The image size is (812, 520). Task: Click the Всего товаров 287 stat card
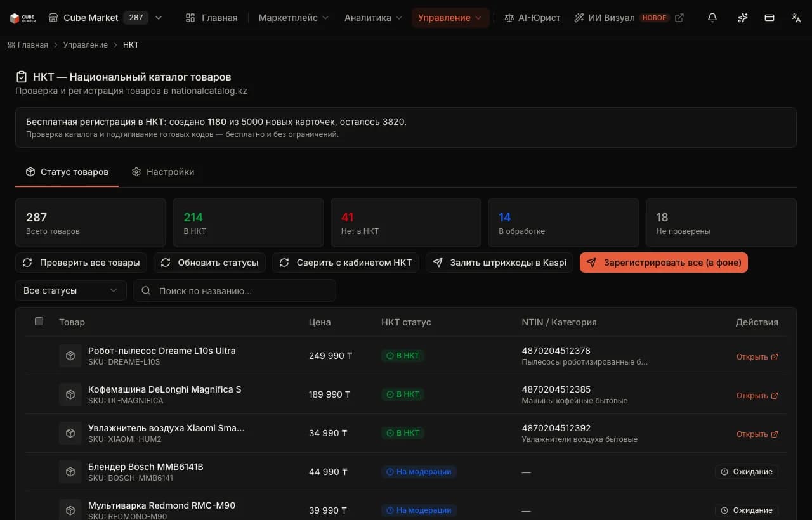pyautogui.click(x=91, y=223)
